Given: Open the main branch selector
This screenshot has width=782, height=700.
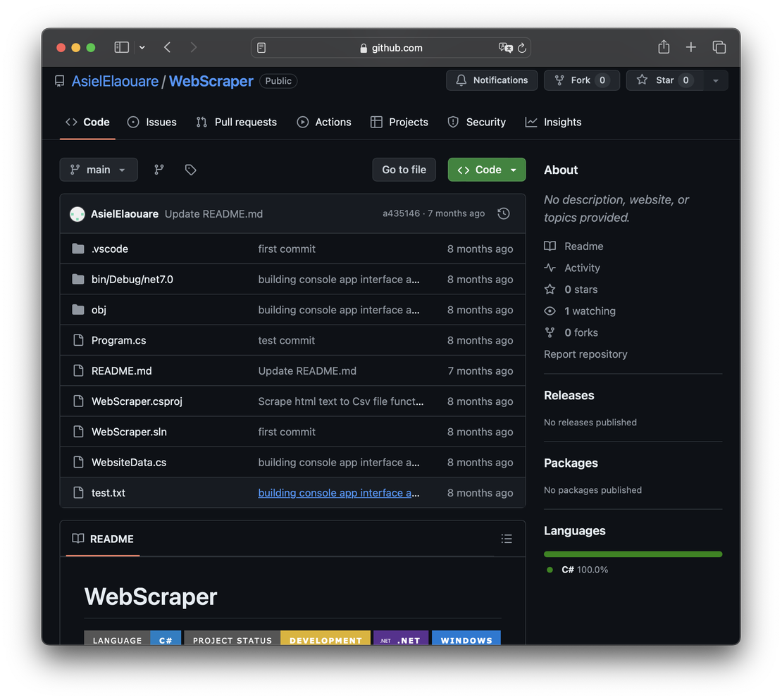Looking at the screenshot, I should (x=98, y=169).
